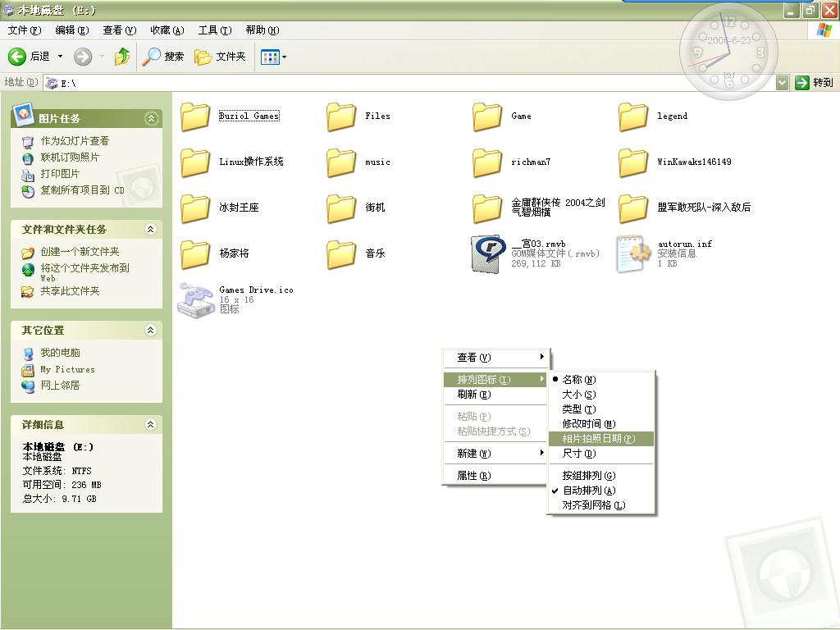This screenshot has height=630, width=840.
Task: Open My Pictures from other places
Action: pyautogui.click(x=67, y=370)
